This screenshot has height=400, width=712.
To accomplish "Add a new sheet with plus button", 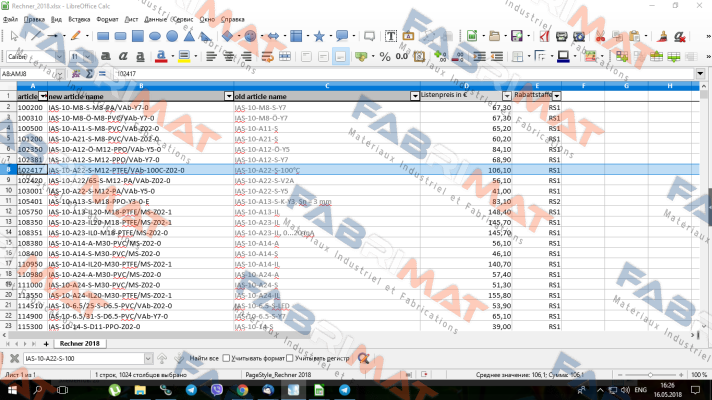I will [46, 344].
